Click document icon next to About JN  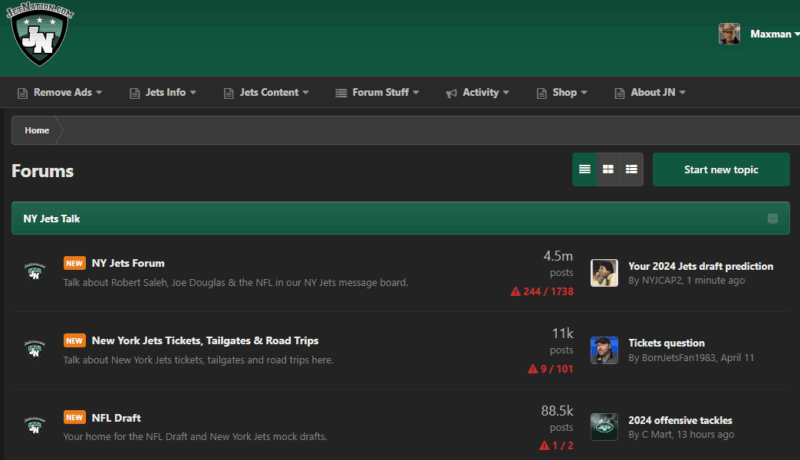pos(619,93)
